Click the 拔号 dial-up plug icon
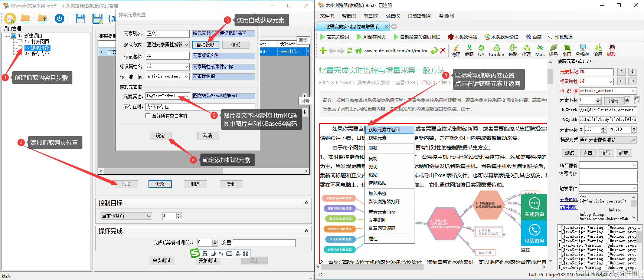Viewport: 644px width, 280px height. point(553,50)
